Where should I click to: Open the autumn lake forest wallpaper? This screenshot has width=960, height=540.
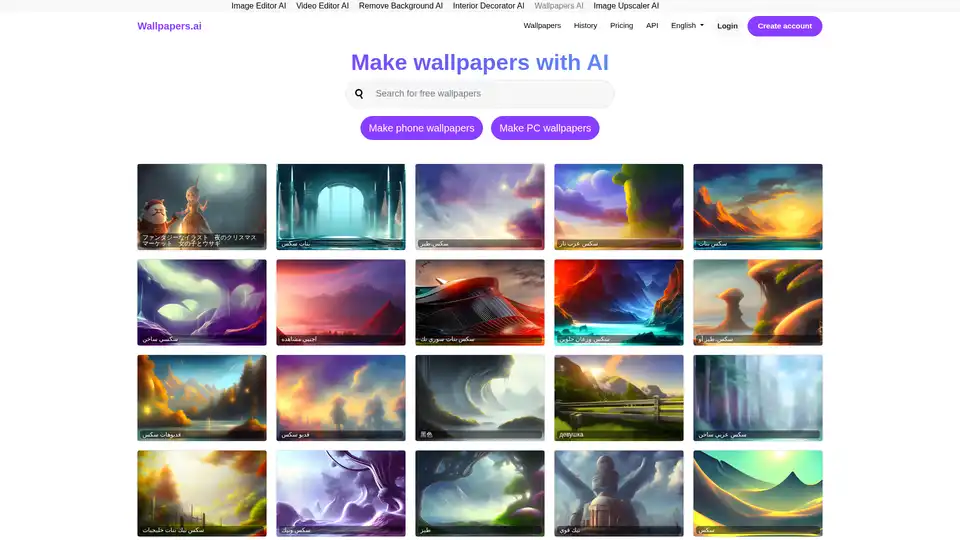tap(201, 397)
